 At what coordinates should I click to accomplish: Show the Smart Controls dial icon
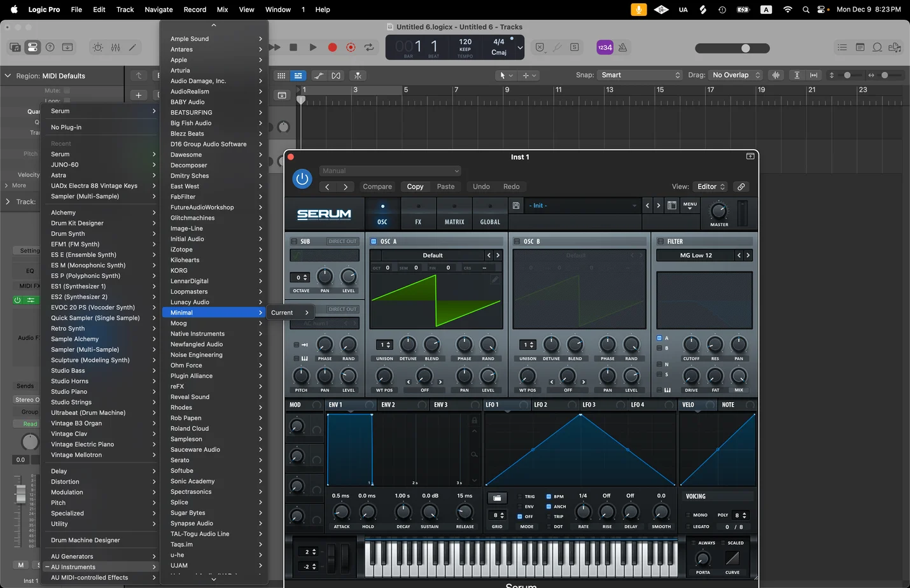[98, 48]
